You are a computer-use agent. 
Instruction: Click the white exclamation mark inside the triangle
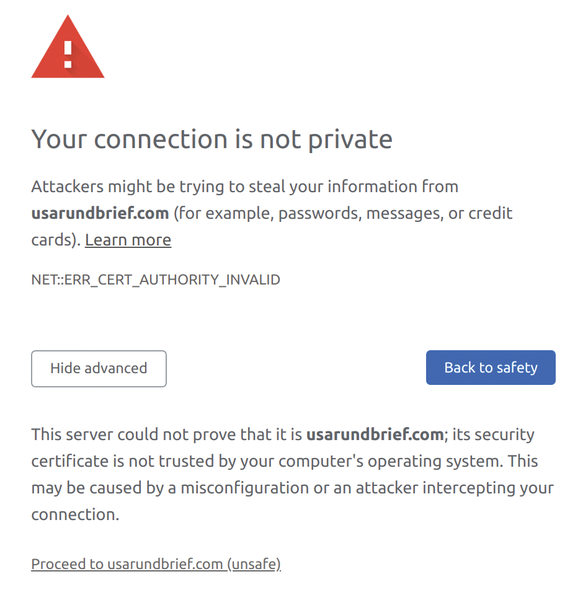tap(68, 54)
